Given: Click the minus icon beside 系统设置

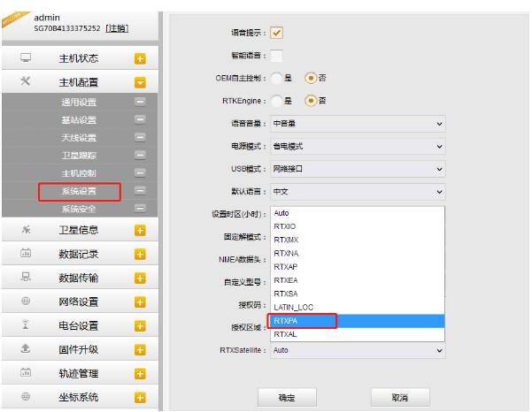Looking at the screenshot, I should click(140, 191).
